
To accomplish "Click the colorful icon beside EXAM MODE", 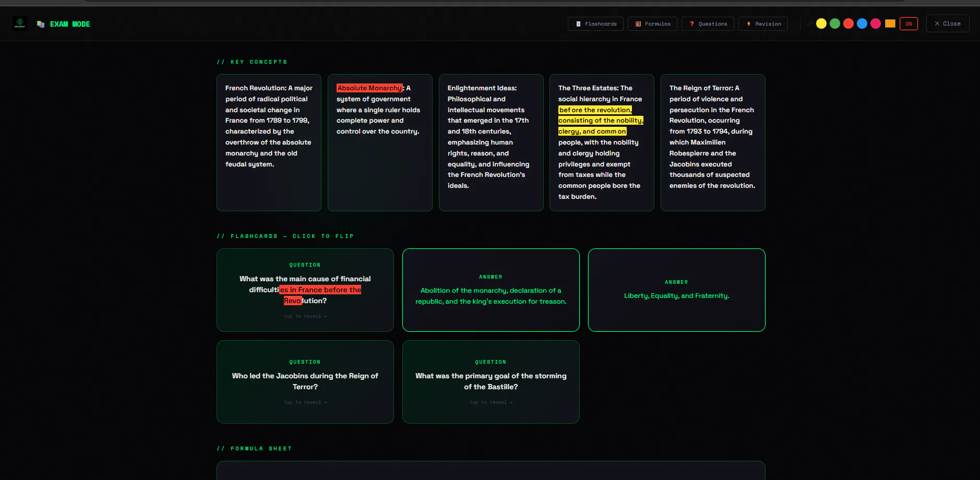I will pyautogui.click(x=41, y=24).
